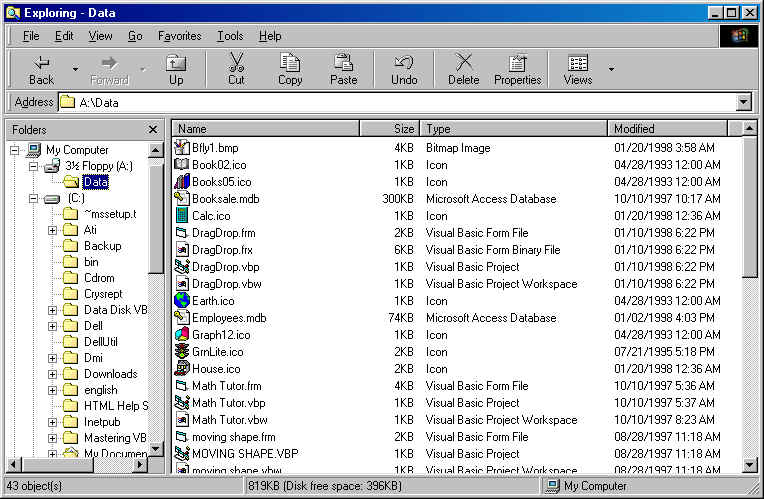
Task: Click the My Computer icon in tree
Action: click(x=34, y=150)
